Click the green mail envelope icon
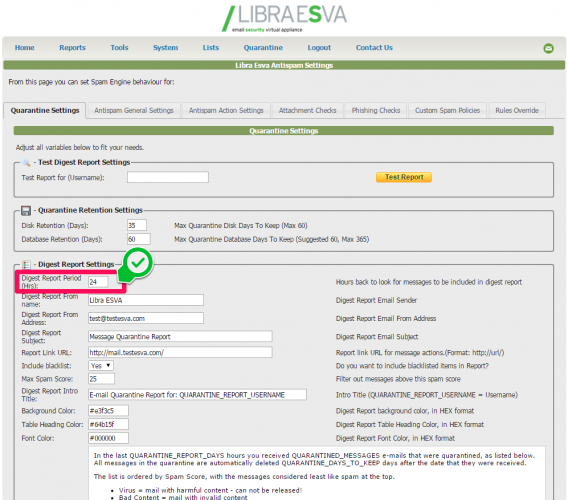This screenshot has height=500, width=568. tap(548, 48)
